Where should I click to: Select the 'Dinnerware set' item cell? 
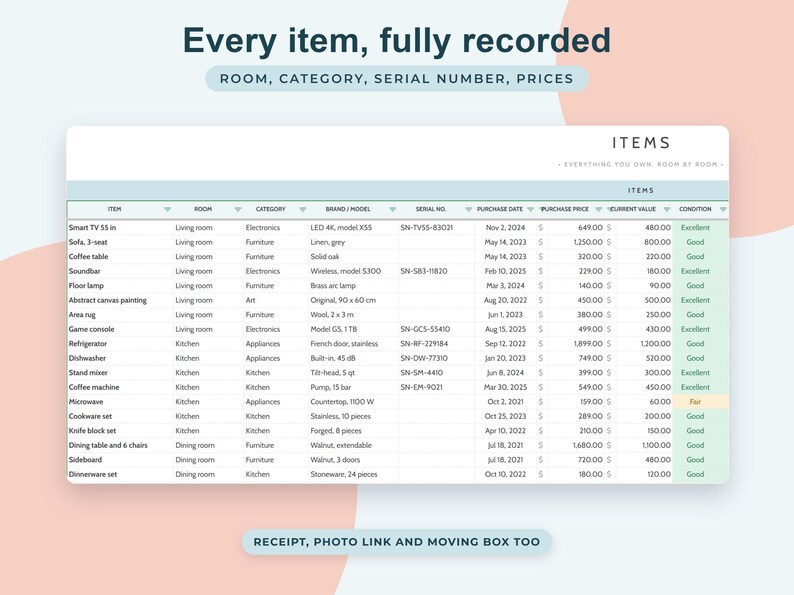pyautogui.click(x=120, y=474)
